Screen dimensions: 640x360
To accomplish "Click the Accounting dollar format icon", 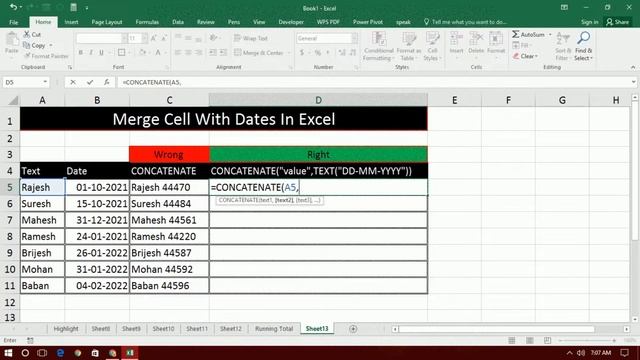I will click(x=302, y=53).
